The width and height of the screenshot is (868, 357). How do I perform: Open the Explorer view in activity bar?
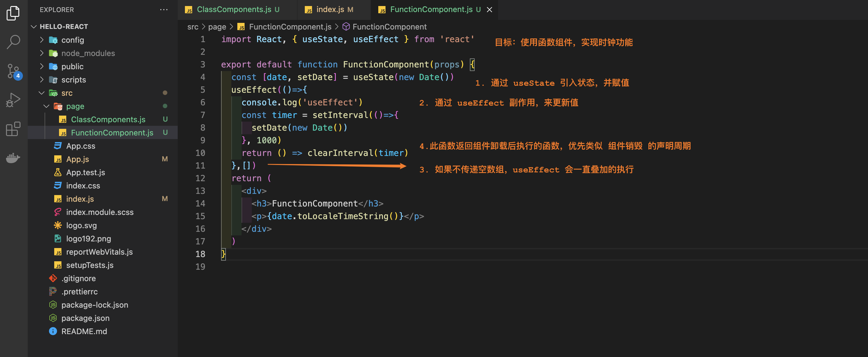13,13
